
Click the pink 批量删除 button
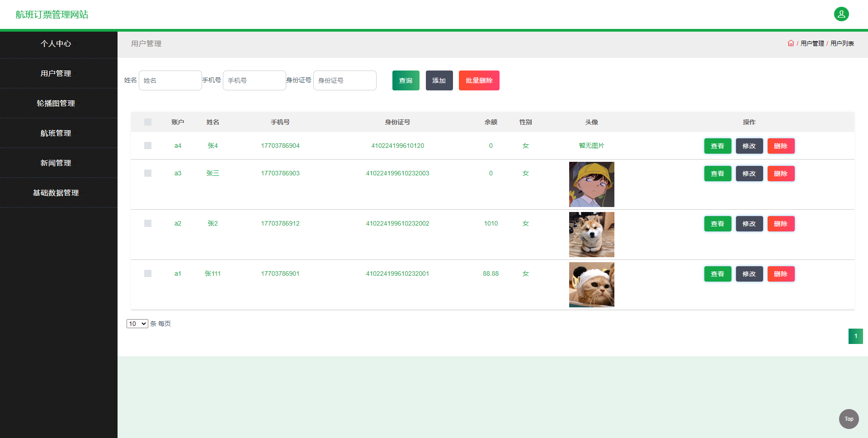(479, 80)
